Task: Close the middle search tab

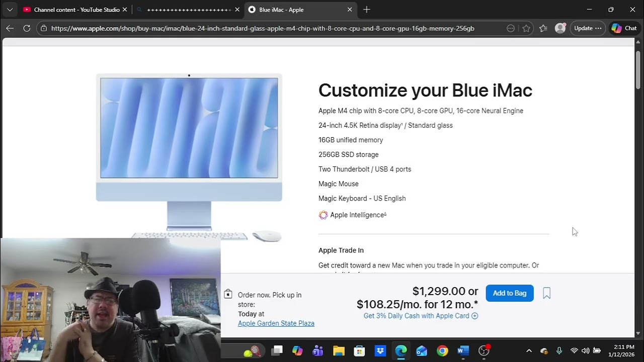Action: pyautogui.click(x=237, y=10)
